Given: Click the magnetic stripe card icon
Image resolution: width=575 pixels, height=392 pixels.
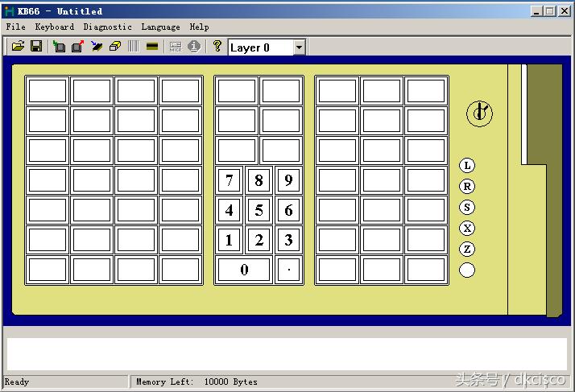Looking at the screenshot, I should [x=152, y=46].
